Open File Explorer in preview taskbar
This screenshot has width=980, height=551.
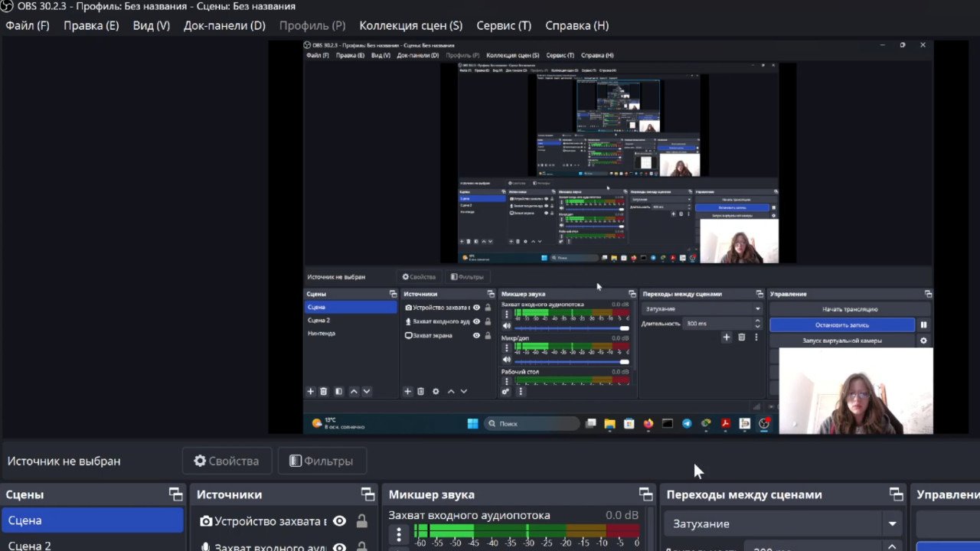pyautogui.click(x=609, y=423)
